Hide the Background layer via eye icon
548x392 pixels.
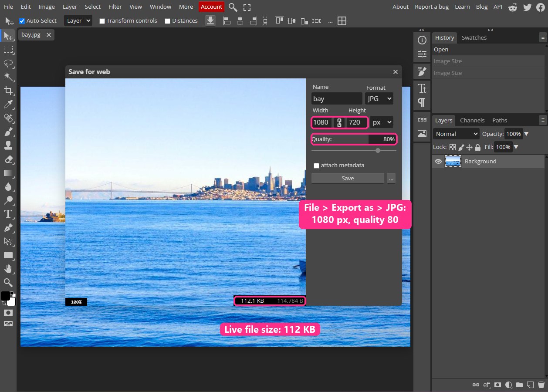(438, 161)
